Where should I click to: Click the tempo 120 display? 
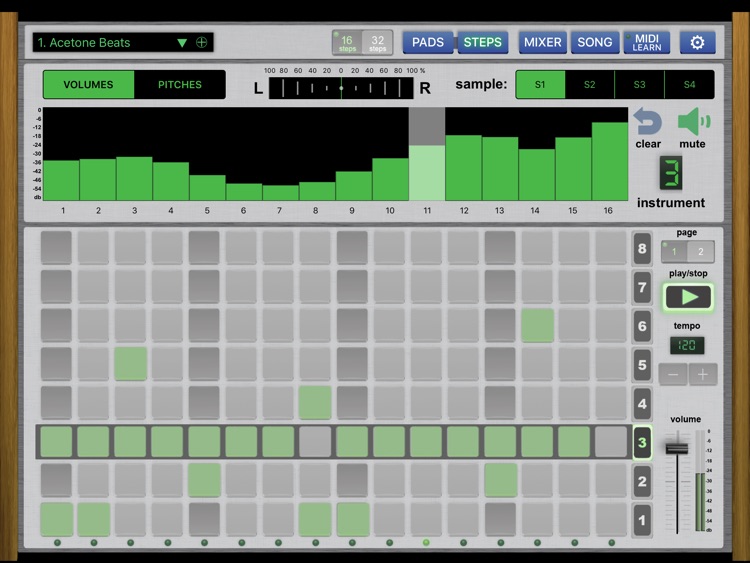687,345
